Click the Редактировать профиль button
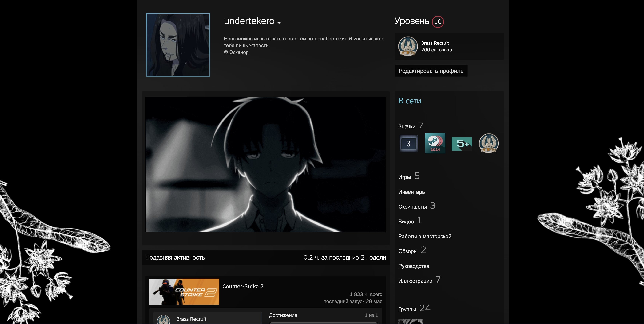 point(431,71)
